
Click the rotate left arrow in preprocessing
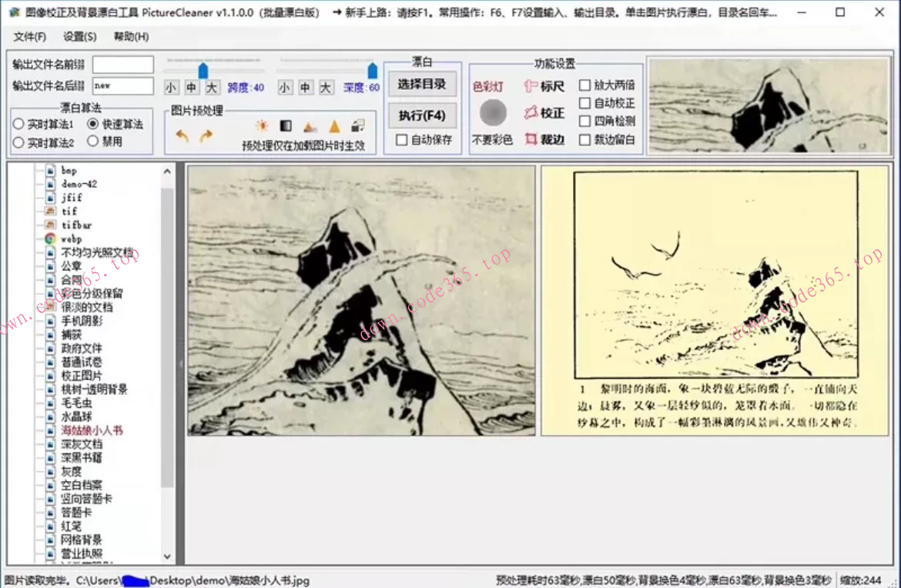(182, 135)
